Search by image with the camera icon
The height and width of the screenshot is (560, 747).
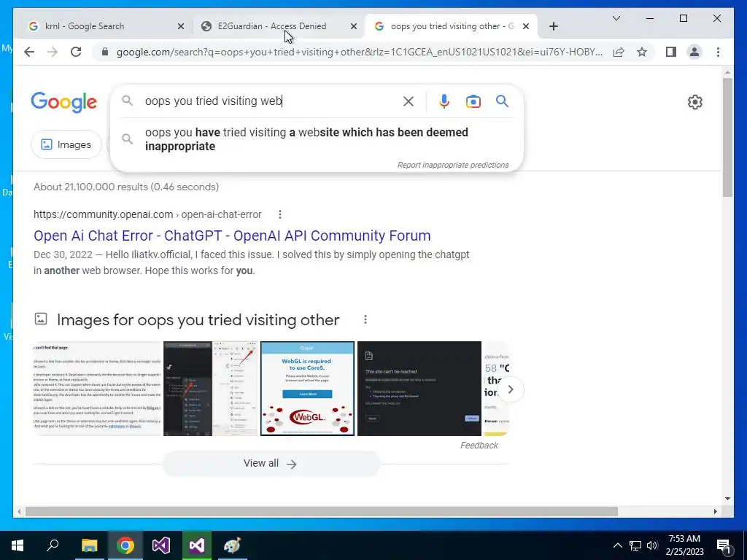pyautogui.click(x=473, y=101)
